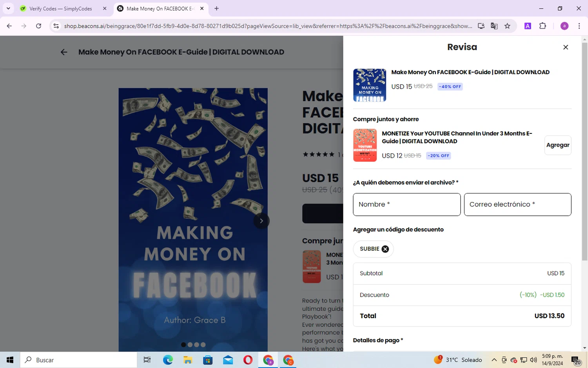Show hidden system tray icons
Screen dimensions: 588x368
point(494,360)
